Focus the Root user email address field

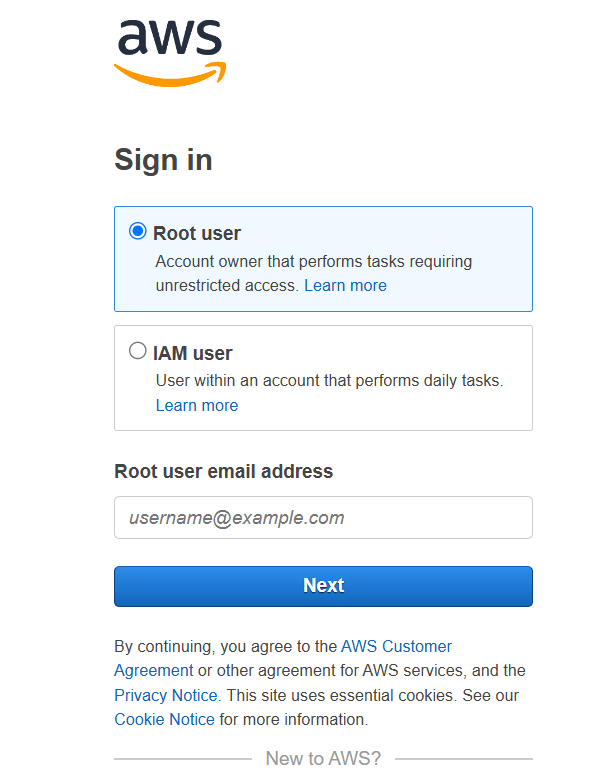[323, 517]
